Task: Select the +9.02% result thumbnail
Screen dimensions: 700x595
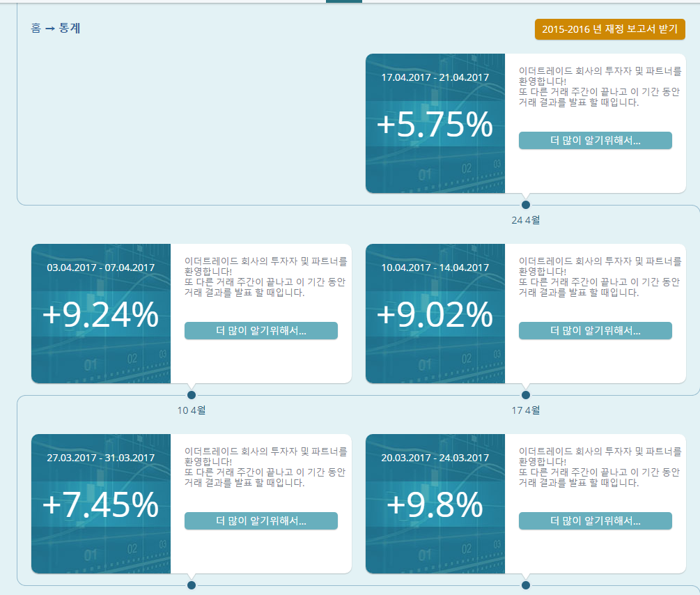Action: pyautogui.click(x=435, y=314)
